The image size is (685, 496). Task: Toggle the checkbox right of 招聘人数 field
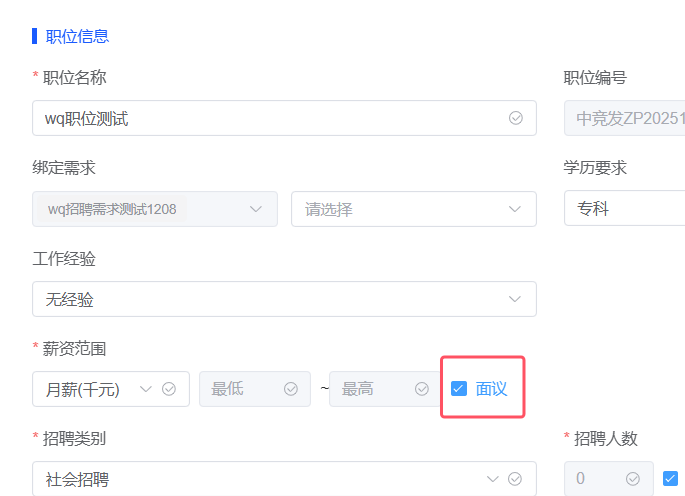click(x=671, y=479)
